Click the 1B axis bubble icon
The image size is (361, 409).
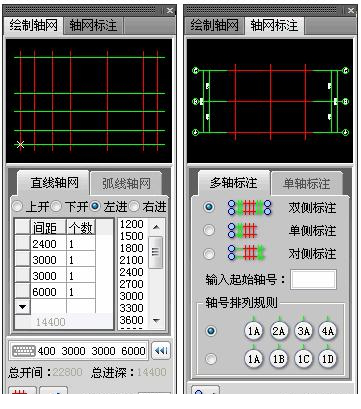click(x=279, y=359)
